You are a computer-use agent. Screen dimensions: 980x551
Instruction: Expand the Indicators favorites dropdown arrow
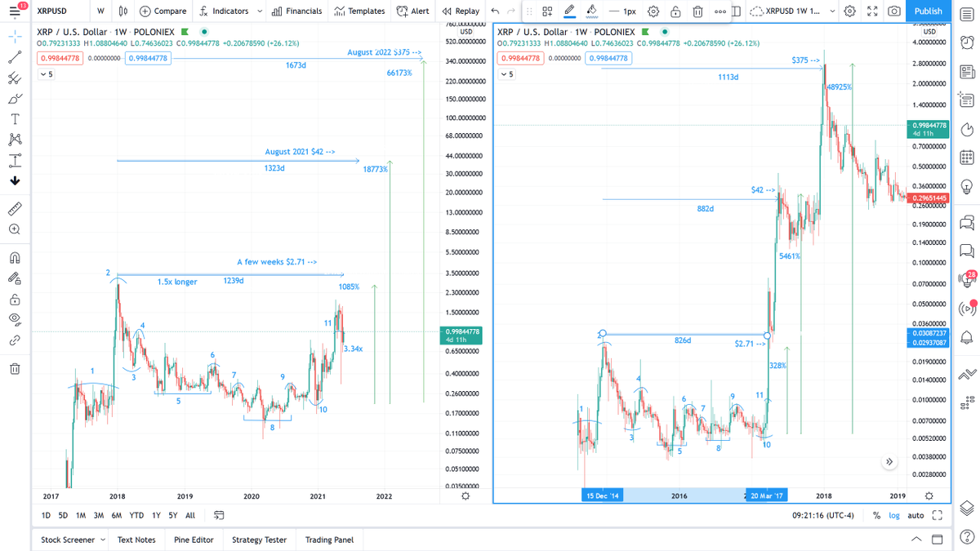pyautogui.click(x=260, y=11)
